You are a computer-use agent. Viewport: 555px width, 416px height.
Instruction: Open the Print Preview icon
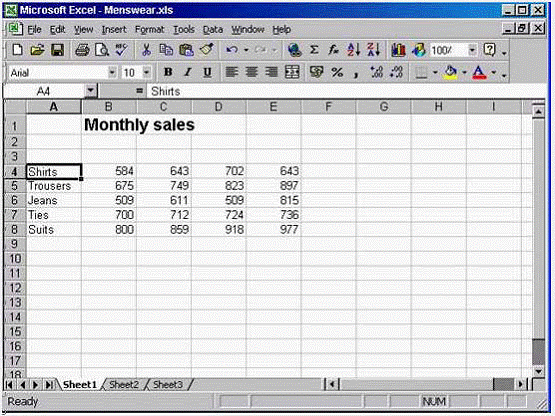coord(102,50)
